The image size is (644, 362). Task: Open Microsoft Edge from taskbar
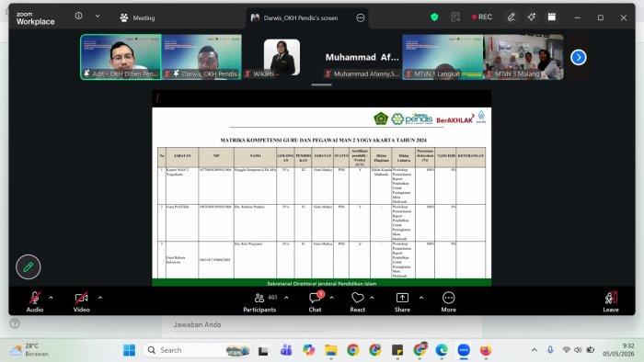point(442,351)
